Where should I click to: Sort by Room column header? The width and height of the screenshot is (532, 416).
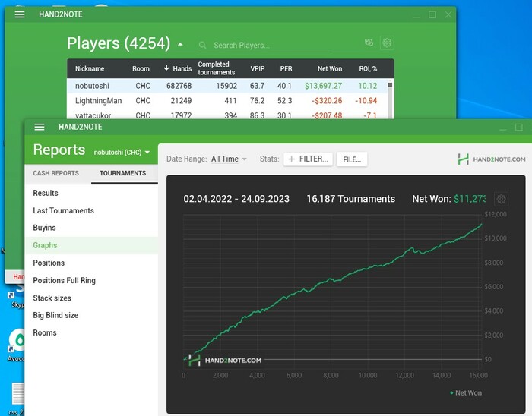click(141, 68)
